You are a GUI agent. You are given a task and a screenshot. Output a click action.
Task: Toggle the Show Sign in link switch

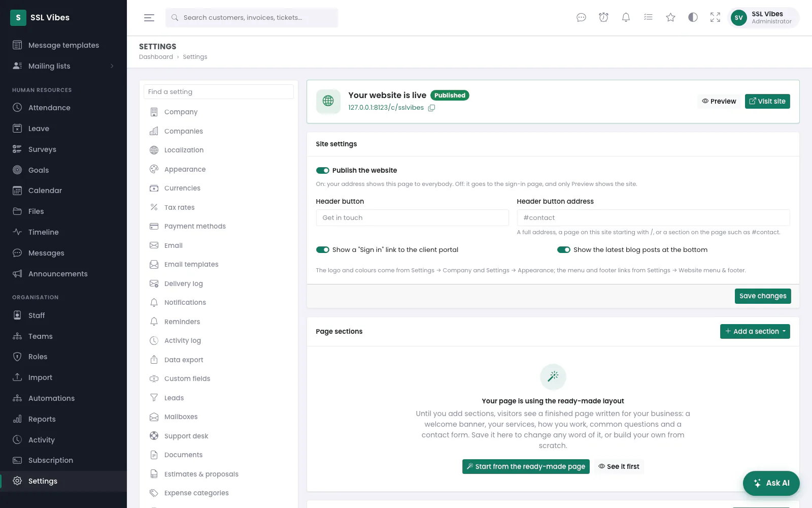pyautogui.click(x=323, y=250)
